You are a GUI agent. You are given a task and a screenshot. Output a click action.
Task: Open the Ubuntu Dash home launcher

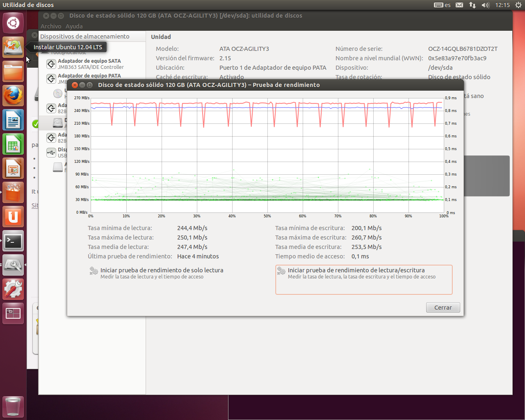pos(13,23)
